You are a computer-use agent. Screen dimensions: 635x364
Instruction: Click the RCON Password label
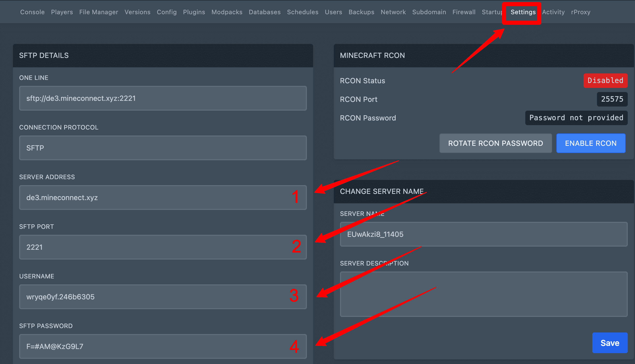[368, 118]
